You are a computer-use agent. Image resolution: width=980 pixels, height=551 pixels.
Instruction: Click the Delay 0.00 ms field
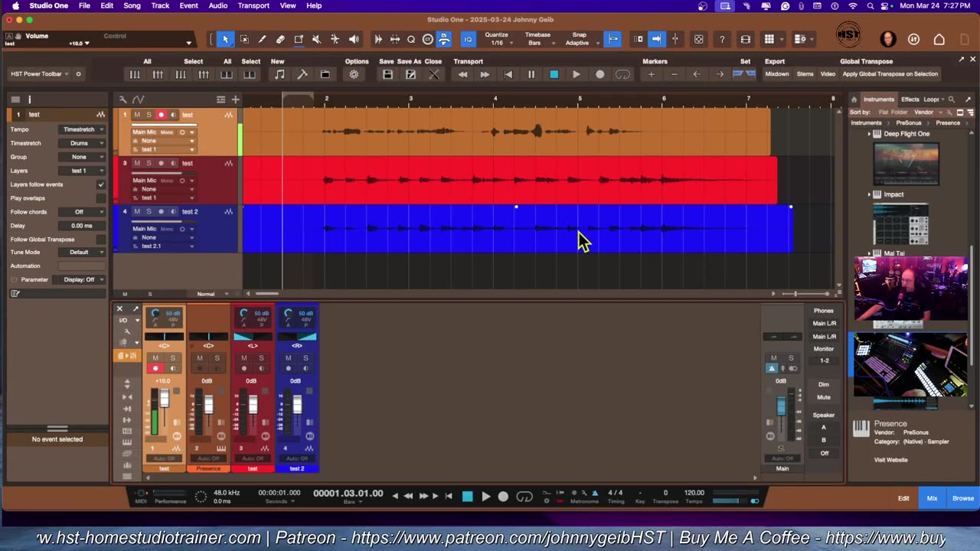[x=82, y=226]
